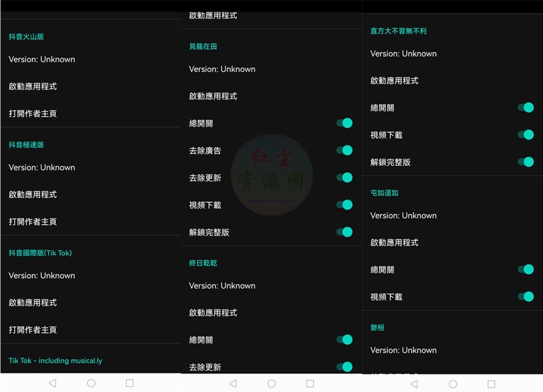Image resolution: width=543 pixels, height=392 pixels.
Task: Launch app under 抖音國際版(Tik Tok)
Action: click(x=32, y=303)
